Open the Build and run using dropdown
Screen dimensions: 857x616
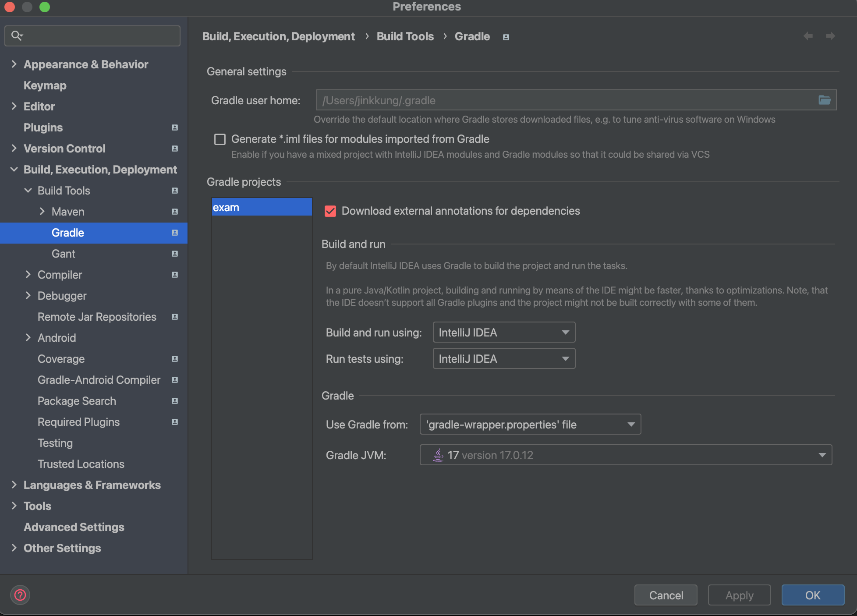504,333
